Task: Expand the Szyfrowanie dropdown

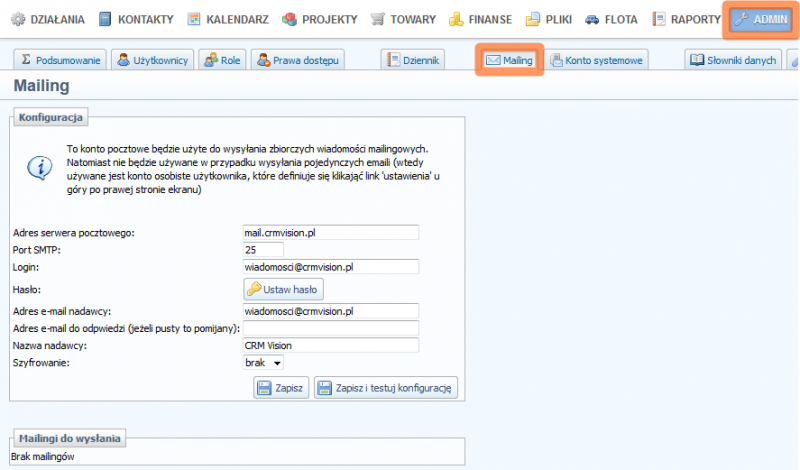Action: 263,363
